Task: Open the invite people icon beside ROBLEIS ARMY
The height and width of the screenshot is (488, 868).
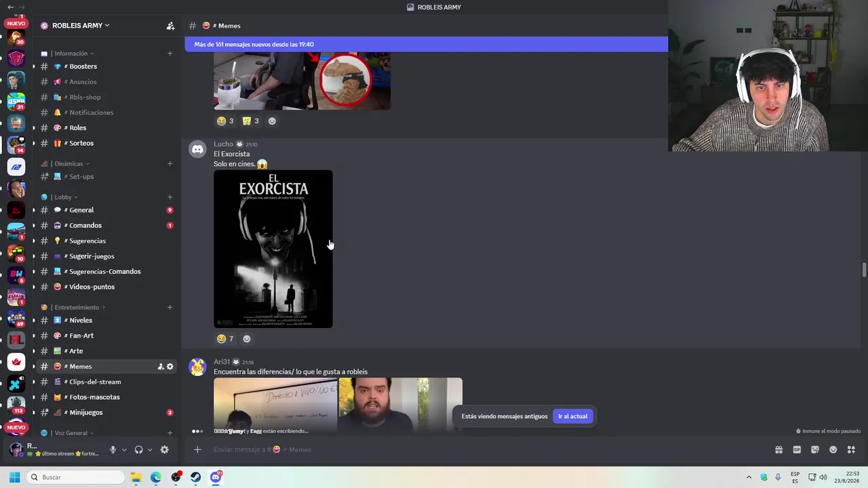Action: coord(170,26)
